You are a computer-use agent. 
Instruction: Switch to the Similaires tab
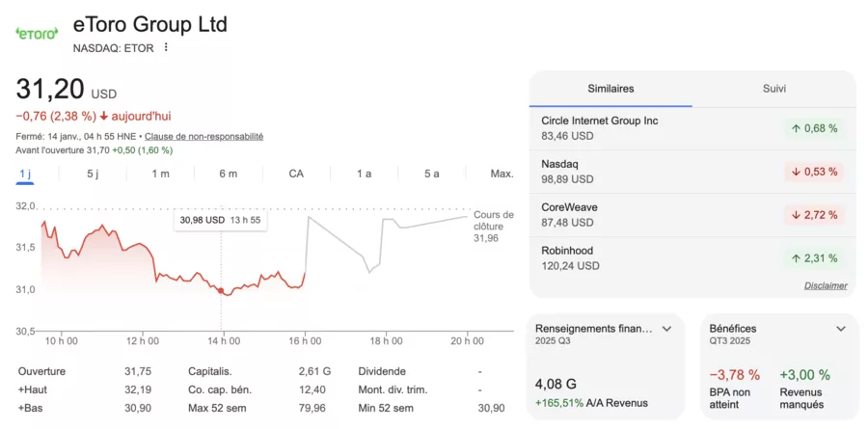coord(610,89)
